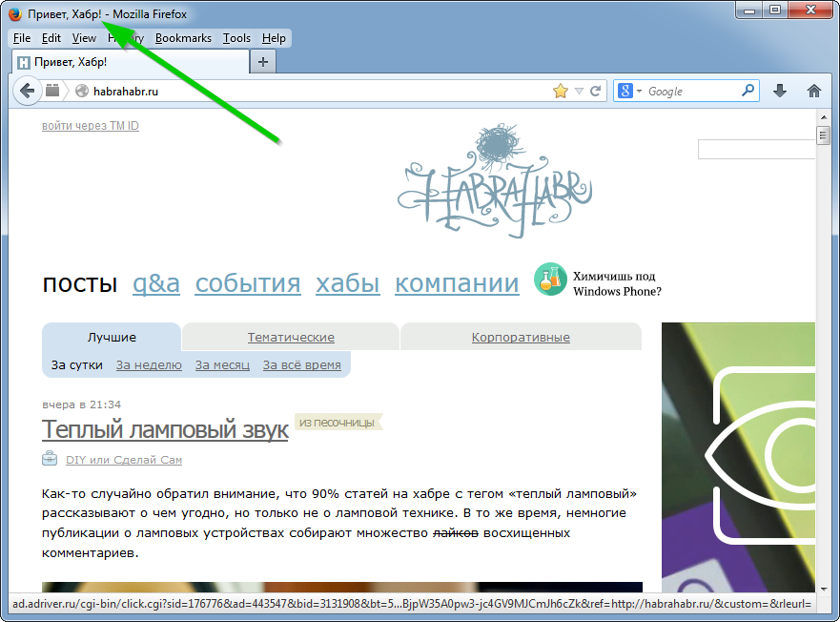The height and width of the screenshot is (622, 840).
Task: Open the File menu
Action: [x=22, y=38]
